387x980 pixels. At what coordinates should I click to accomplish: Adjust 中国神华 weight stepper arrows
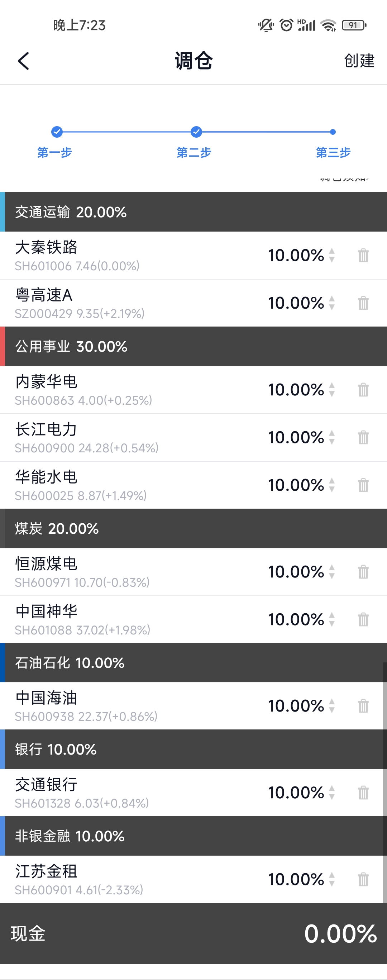click(x=331, y=619)
